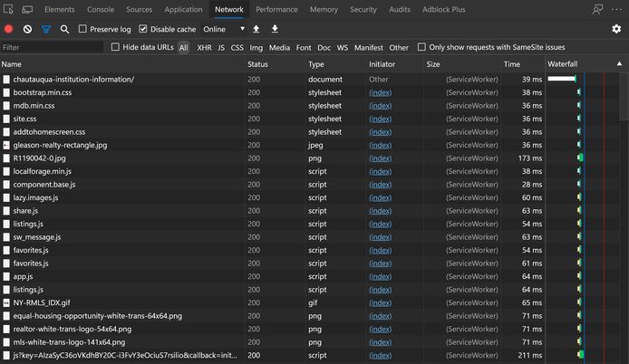Filter requests by JS

pyautogui.click(x=221, y=47)
